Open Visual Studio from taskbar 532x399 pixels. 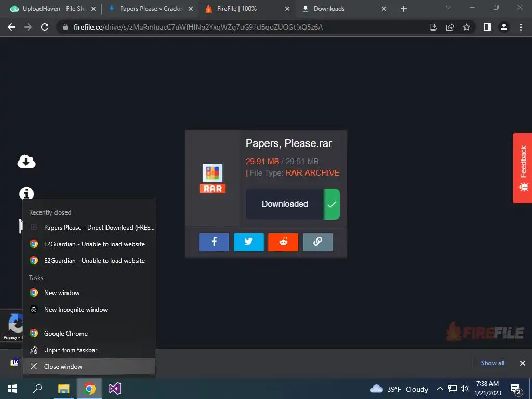[x=115, y=389]
